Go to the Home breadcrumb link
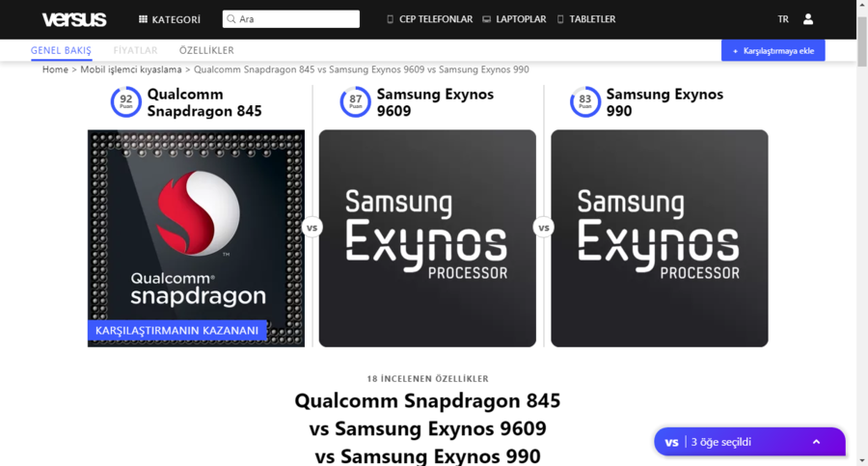The width and height of the screenshot is (868, 466). coord(55,69)
